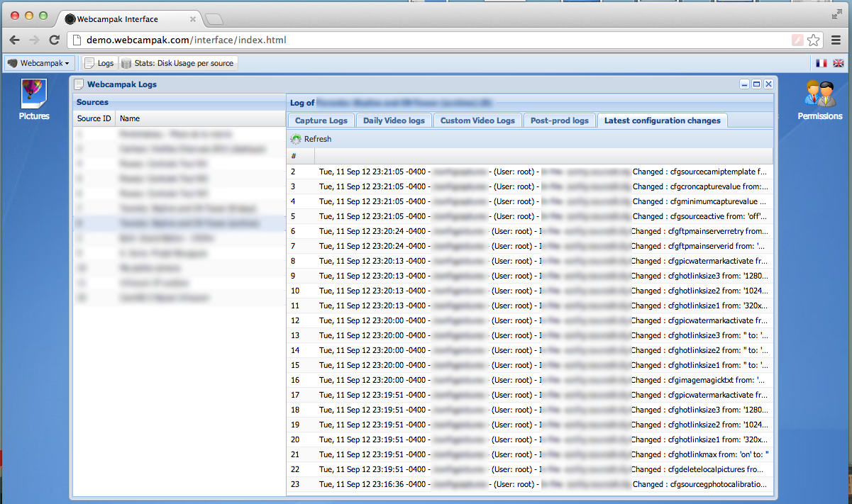The width and height of the screenshot is (852, 504).
Task: Expand the Webcampak dropdown menu
Action: (39, 63)
